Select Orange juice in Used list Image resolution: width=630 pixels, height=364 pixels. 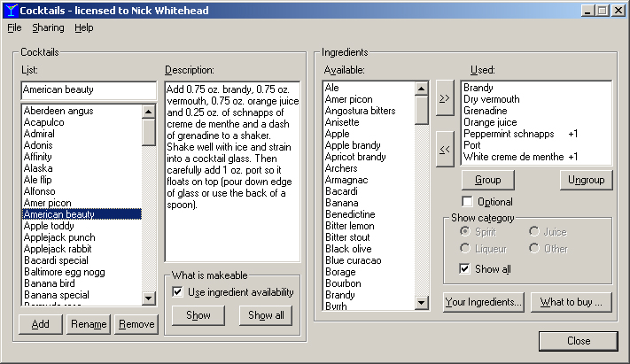536,122
